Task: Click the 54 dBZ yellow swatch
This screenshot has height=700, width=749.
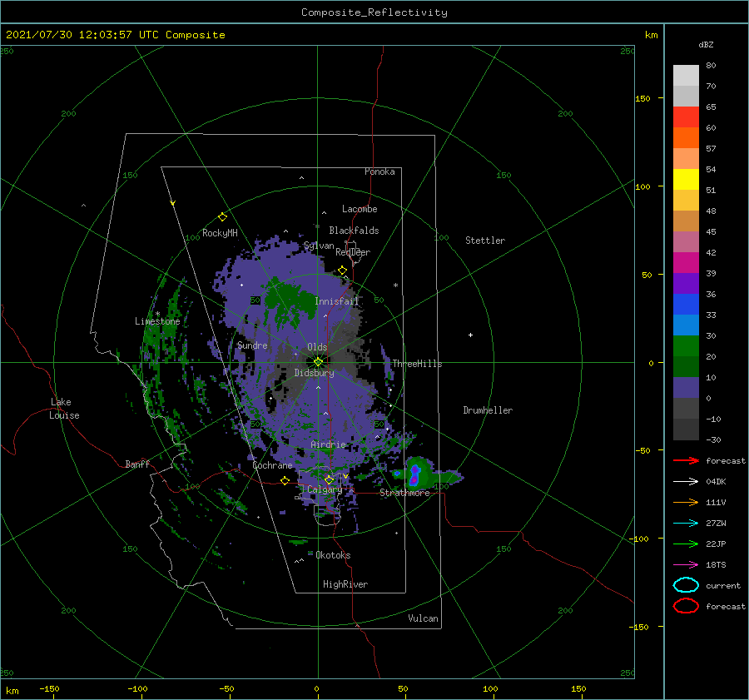Action: coord(686,179)
